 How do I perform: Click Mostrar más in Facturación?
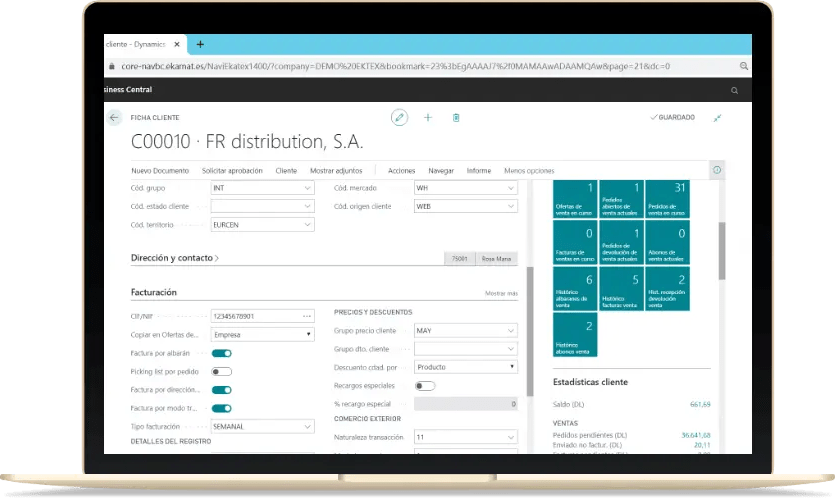(501, 294)
